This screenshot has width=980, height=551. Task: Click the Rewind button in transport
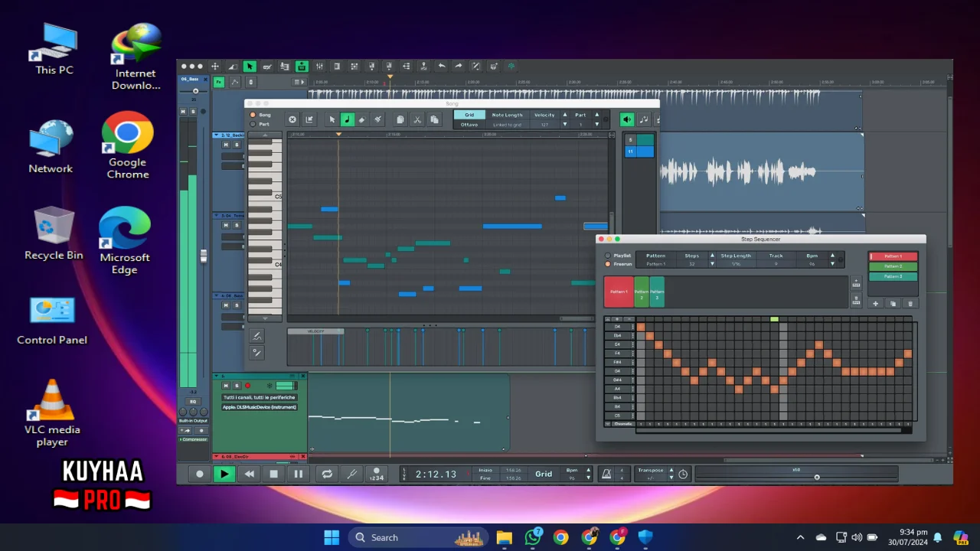[249, 474]
